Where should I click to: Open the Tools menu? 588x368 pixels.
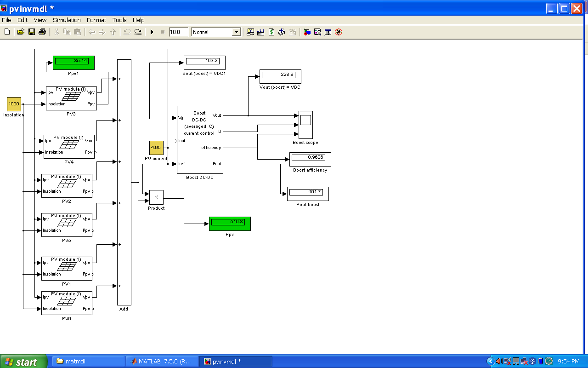click(119, 20)
